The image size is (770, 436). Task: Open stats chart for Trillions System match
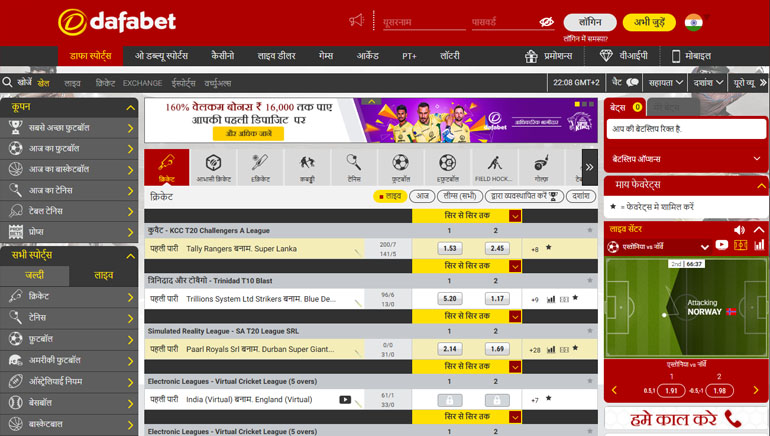click(550, 299)
